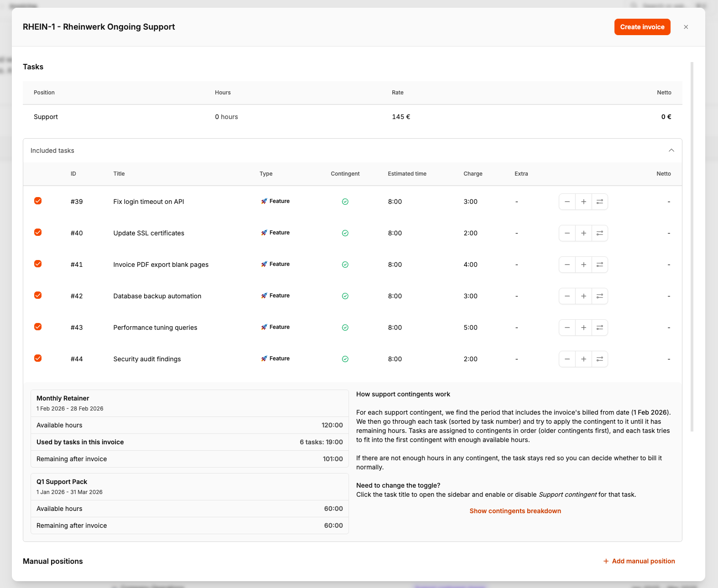This screenshot has height=588, width=718.
Task: Close the invoice dialog
Action: 686,27
